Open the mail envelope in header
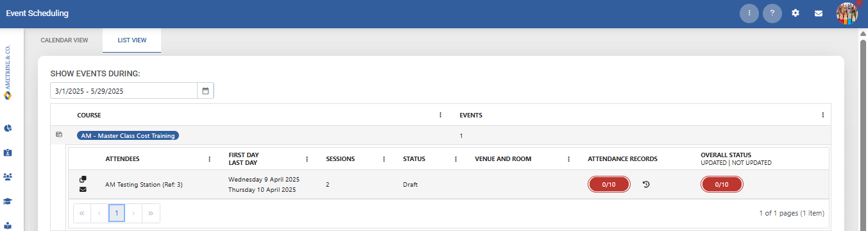The width and height of the screenshot is (868, 231). click(819, 13)
